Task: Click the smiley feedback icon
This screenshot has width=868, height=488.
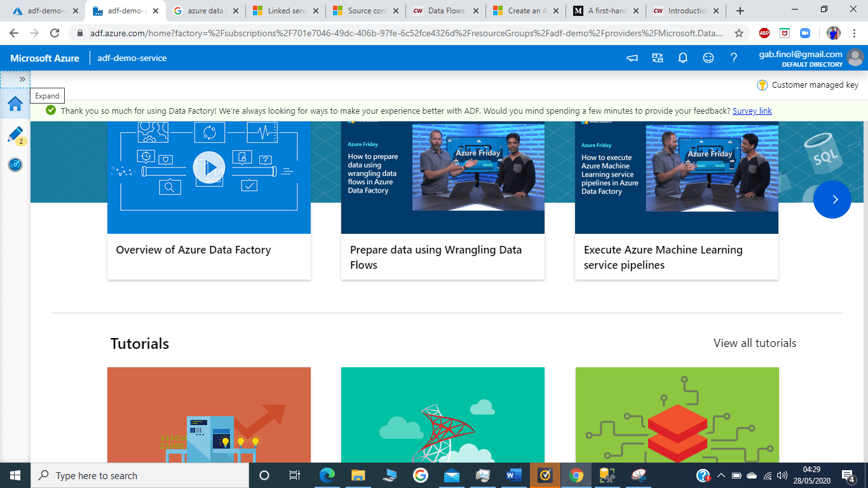Action: tap(709, 58)
